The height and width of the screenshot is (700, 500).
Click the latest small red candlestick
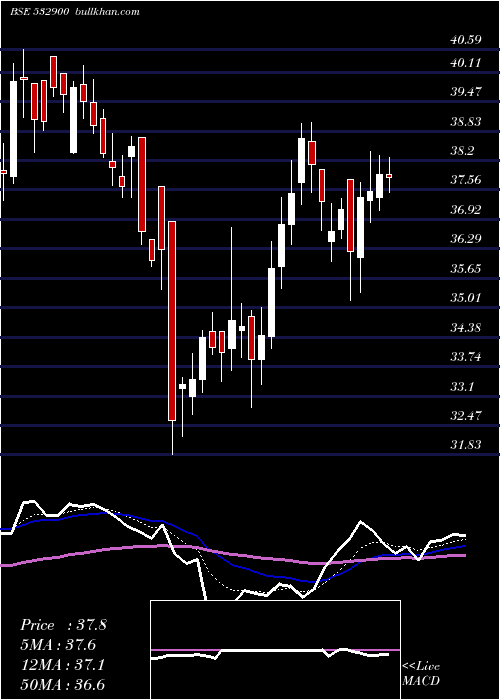[389, 176]
